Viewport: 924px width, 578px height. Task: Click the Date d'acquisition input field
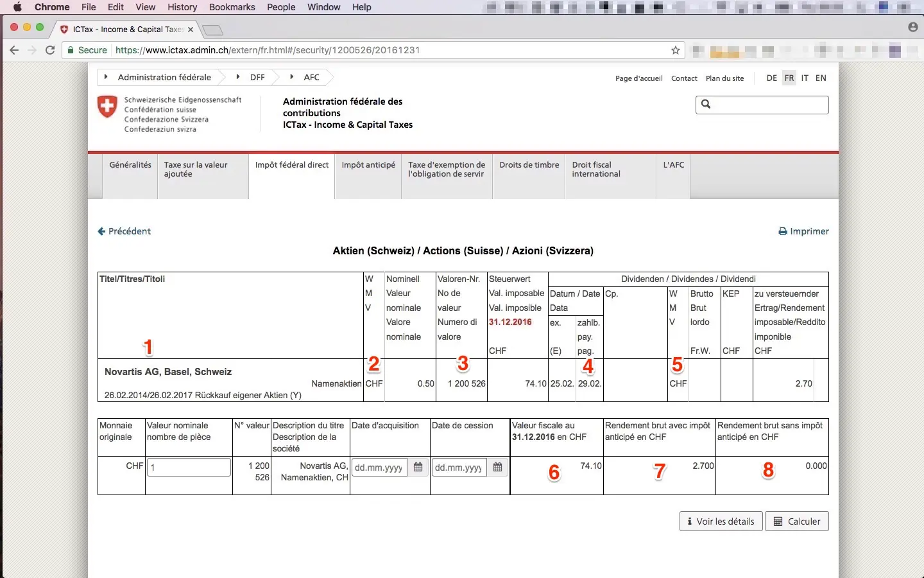point(379,468)
